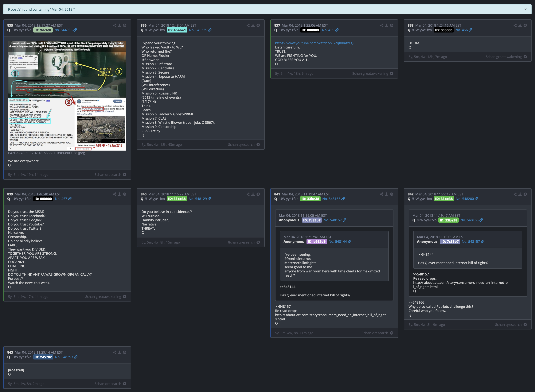
Task: Click post number 835
Action: coord(10,25)
